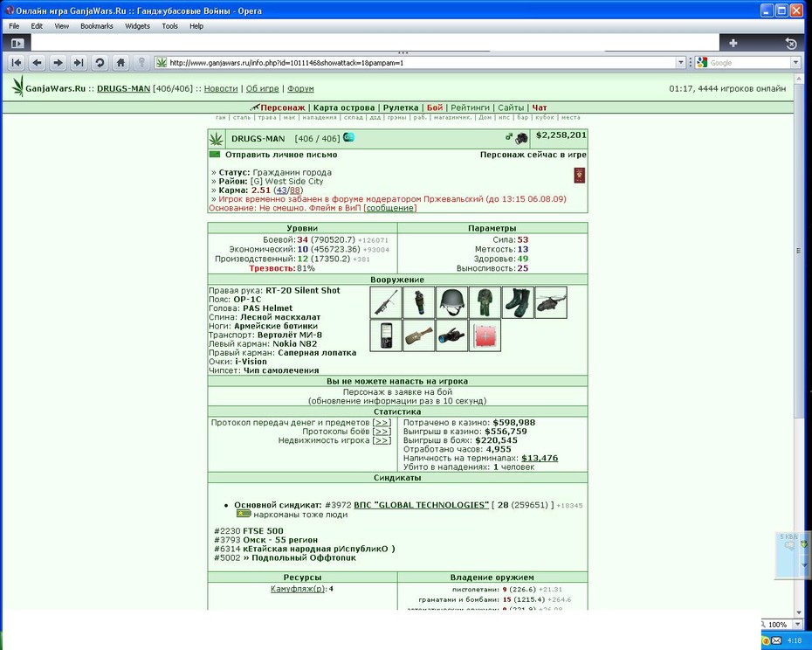Open the Бой navigation link
Image resolution: width=812 pixels, height=650 pixels.
point(435,107)
